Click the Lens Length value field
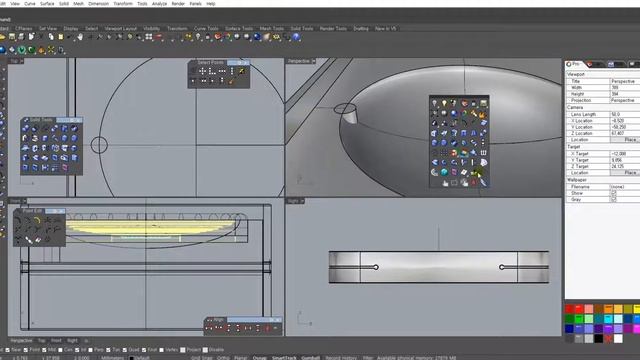The width and height of the screenshot is (640, 360). (625, 114)
